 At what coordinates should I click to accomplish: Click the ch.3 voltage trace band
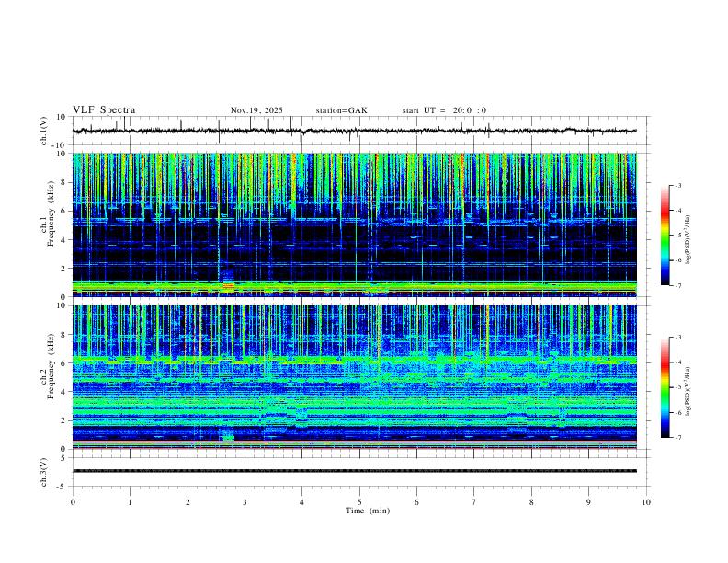[354, 471]
